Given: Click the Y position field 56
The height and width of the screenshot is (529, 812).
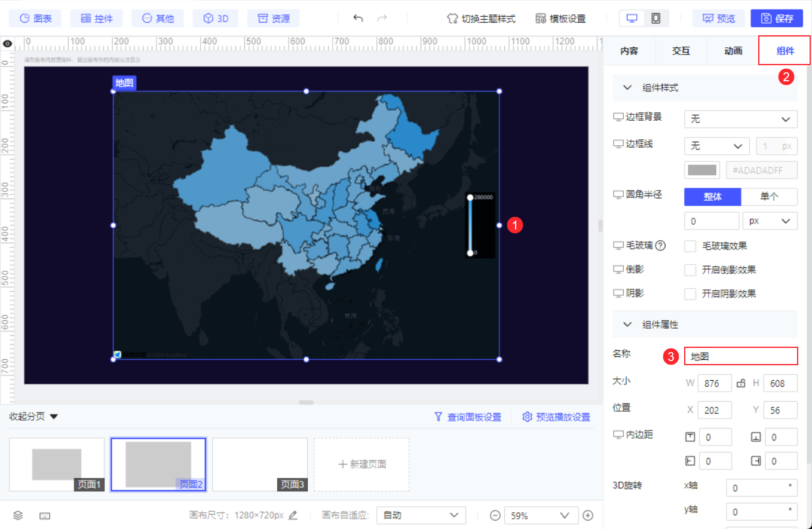Looking at the screenshot, I should (780, 410).
